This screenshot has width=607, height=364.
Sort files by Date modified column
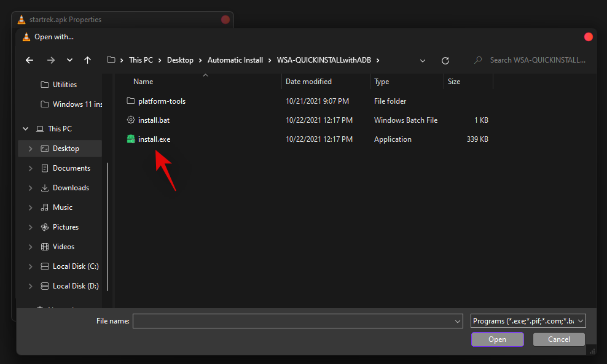[x=308, y=82]
